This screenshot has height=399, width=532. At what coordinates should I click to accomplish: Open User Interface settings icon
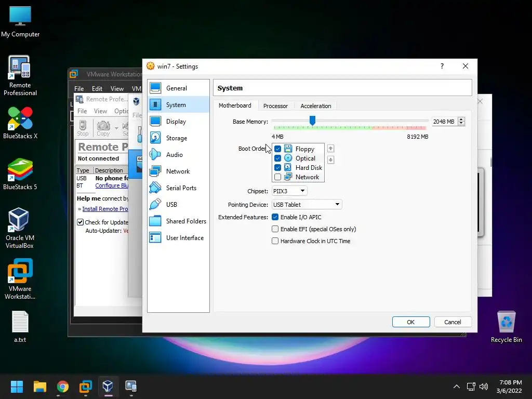155,237
